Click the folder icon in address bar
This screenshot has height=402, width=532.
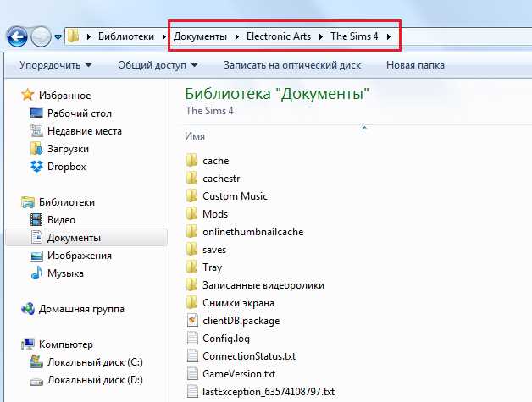pyautogui.click(x=73, y=36)
